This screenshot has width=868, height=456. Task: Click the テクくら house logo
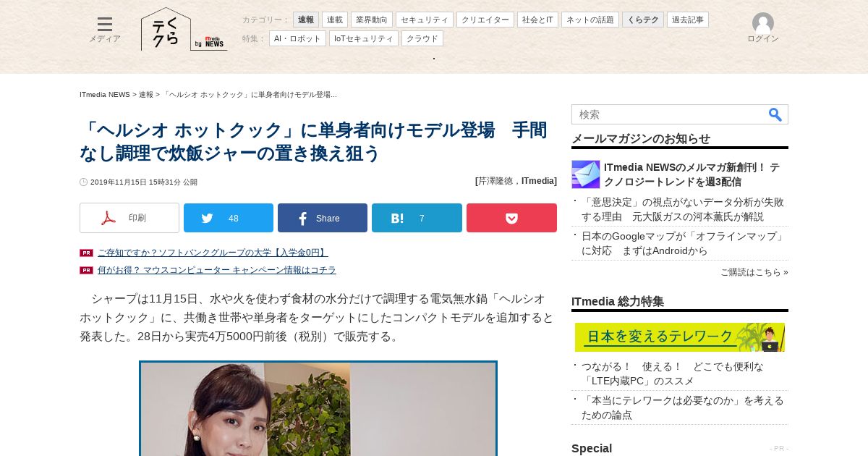(166, 30)
